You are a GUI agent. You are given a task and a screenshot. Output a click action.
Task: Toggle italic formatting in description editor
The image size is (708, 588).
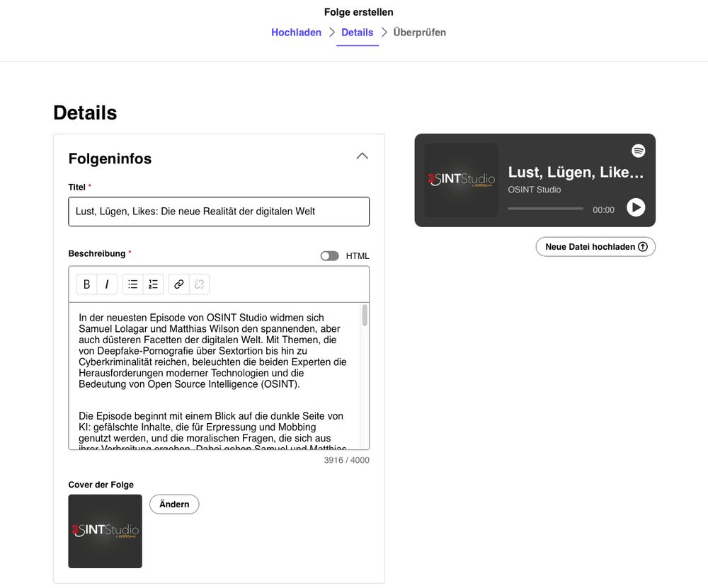pos(107,284)
